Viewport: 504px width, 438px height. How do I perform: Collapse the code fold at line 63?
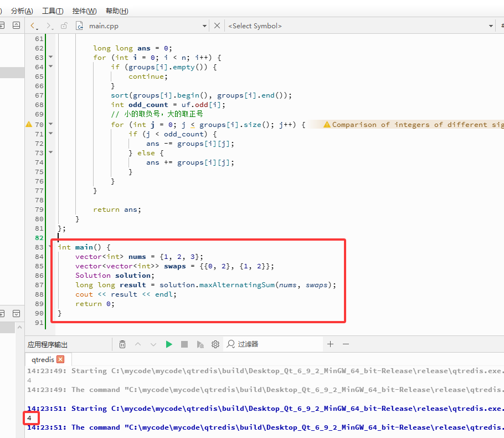(51, 57)
